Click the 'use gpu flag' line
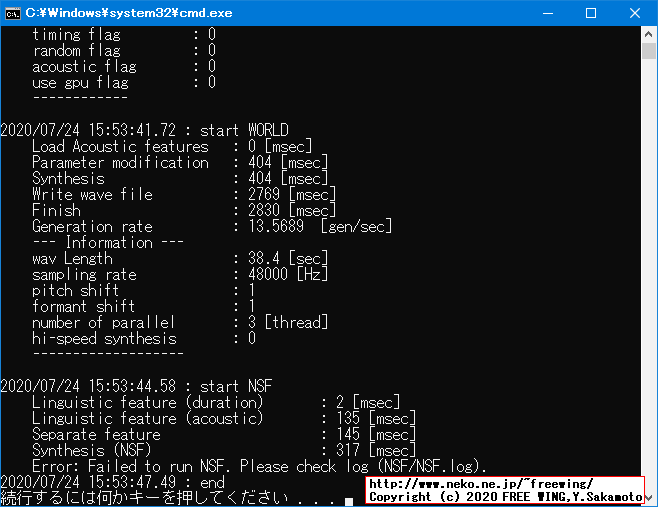 click(123, 82)
